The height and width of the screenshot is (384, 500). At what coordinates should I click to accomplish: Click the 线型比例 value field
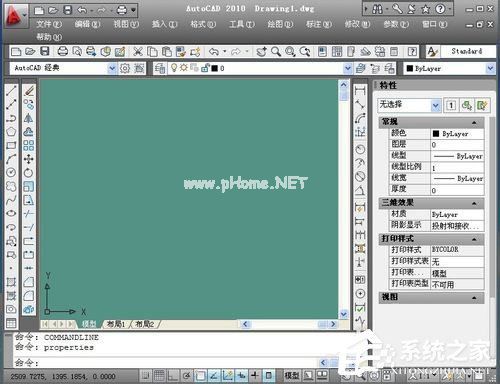[x=457, y=168]
